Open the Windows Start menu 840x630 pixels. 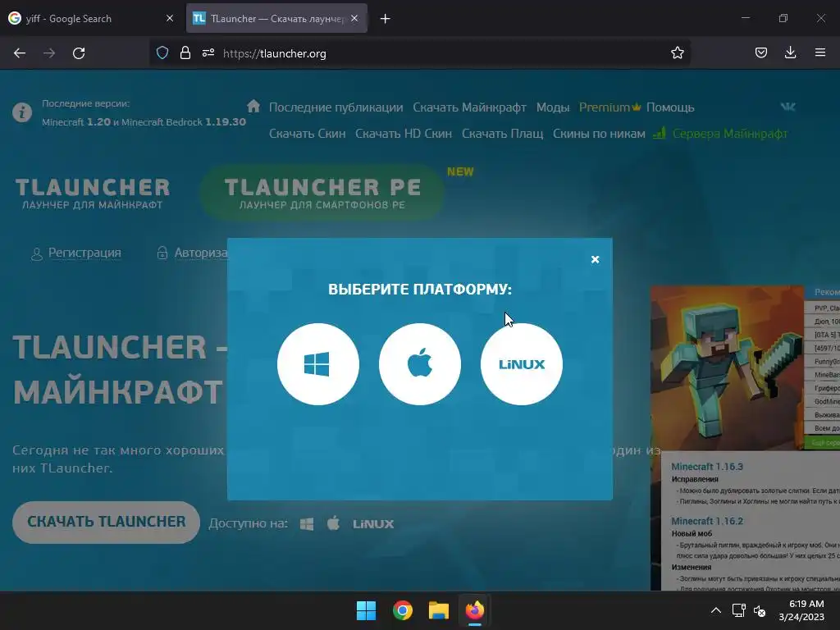367,610
